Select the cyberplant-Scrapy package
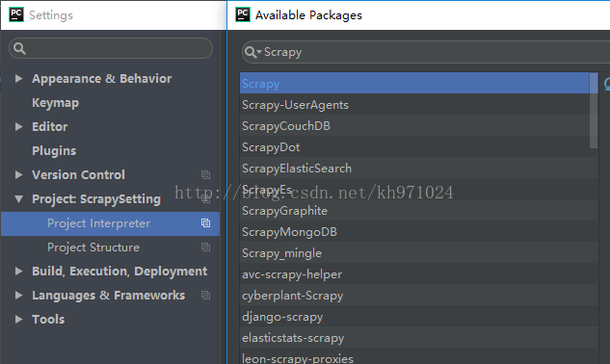610x364 pixels. (x=419, y=296)
